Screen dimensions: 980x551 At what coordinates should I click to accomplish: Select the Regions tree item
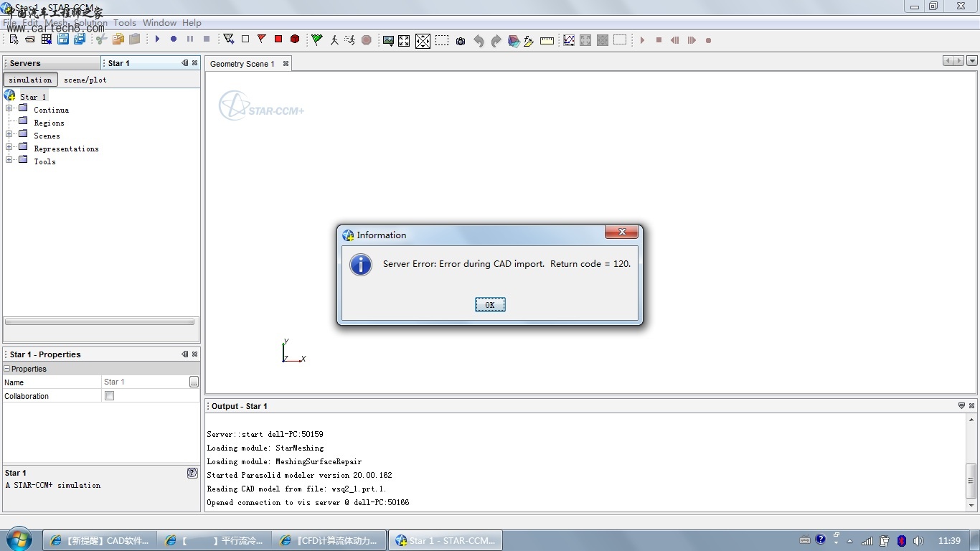(49, 123)
